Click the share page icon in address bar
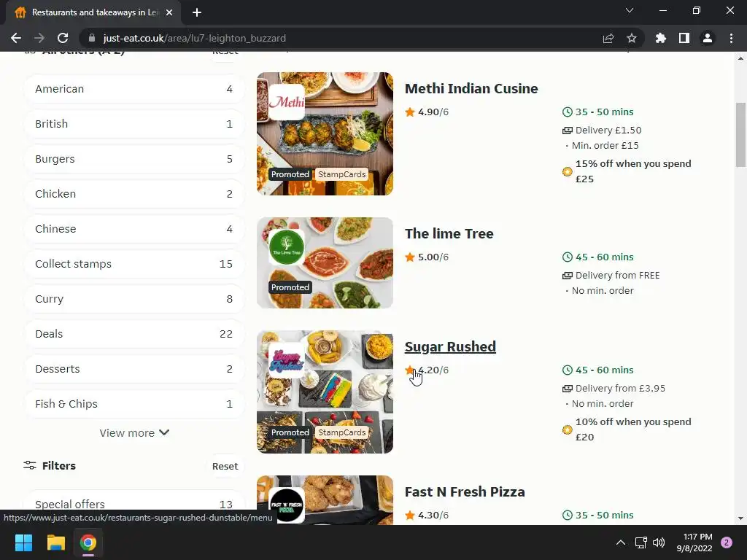The height and width of the screenshot is (560, 747). click(x=608, y=38)
